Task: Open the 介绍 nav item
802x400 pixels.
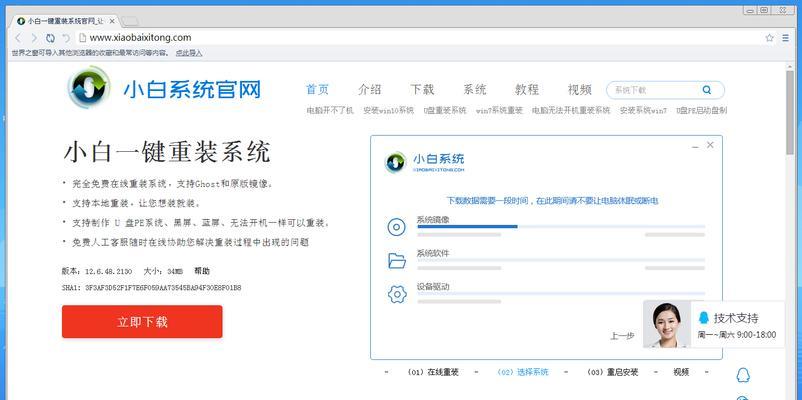Action: pyautogui.click(x=370, y=90)
